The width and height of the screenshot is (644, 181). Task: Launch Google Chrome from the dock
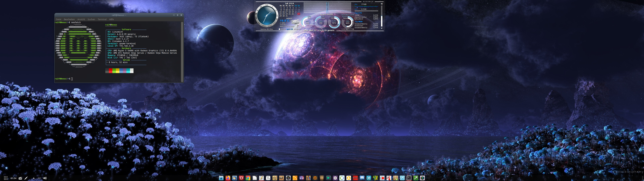(x=248, y=178)
